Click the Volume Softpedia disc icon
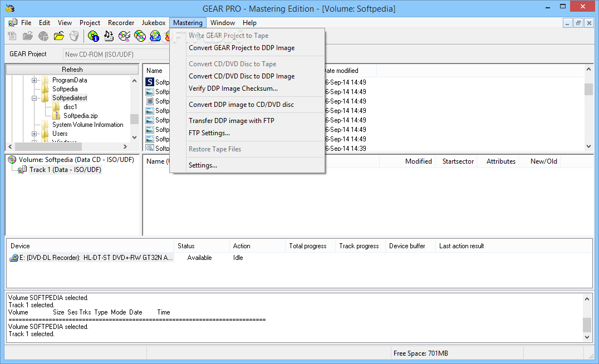This screenshot has height=364, width=599. (x=12, y=160)
